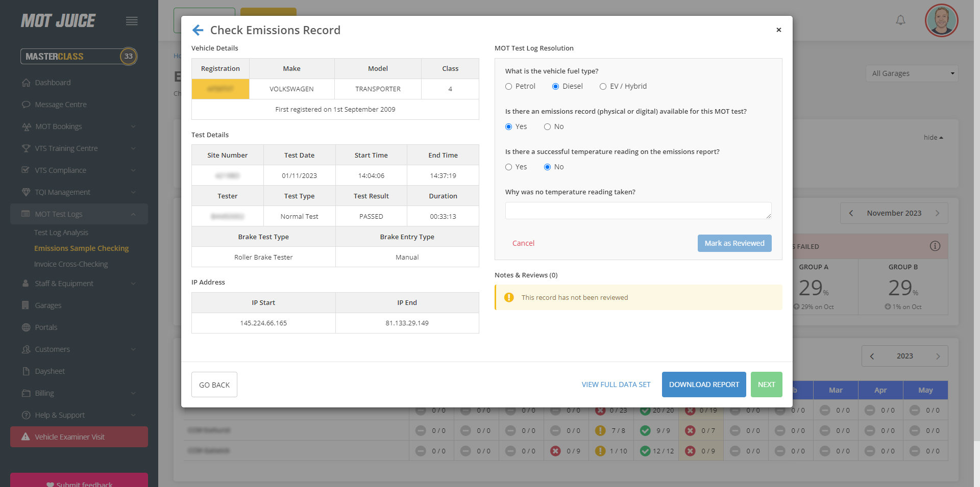Go to previous year before 2023
980x487 pixels.
pyautogui.click(x=872, y=356)
